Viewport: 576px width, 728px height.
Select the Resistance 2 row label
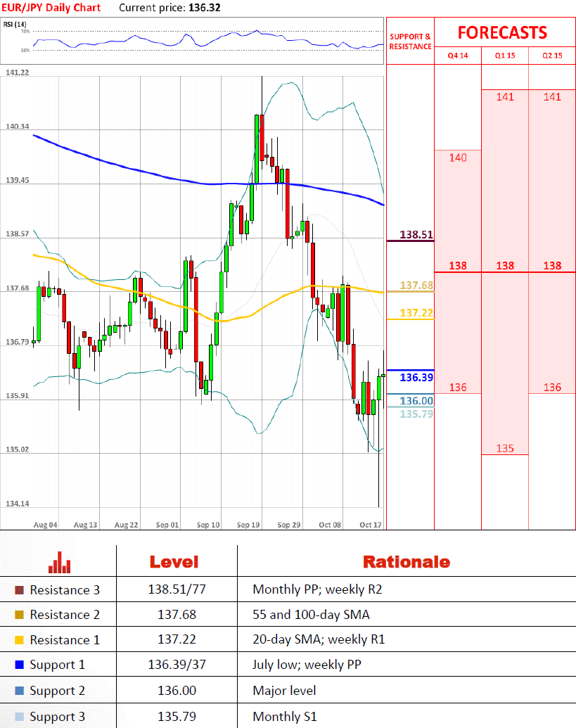tap(65, 615)
